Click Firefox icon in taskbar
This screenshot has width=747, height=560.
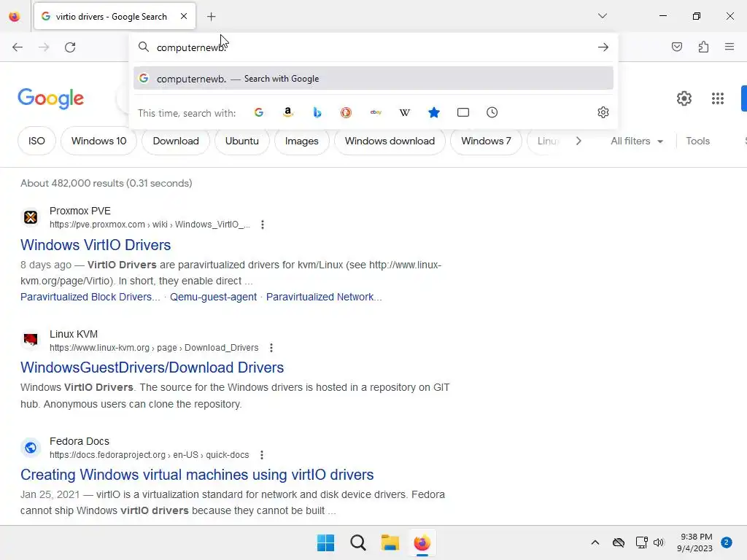click(422, 542)
